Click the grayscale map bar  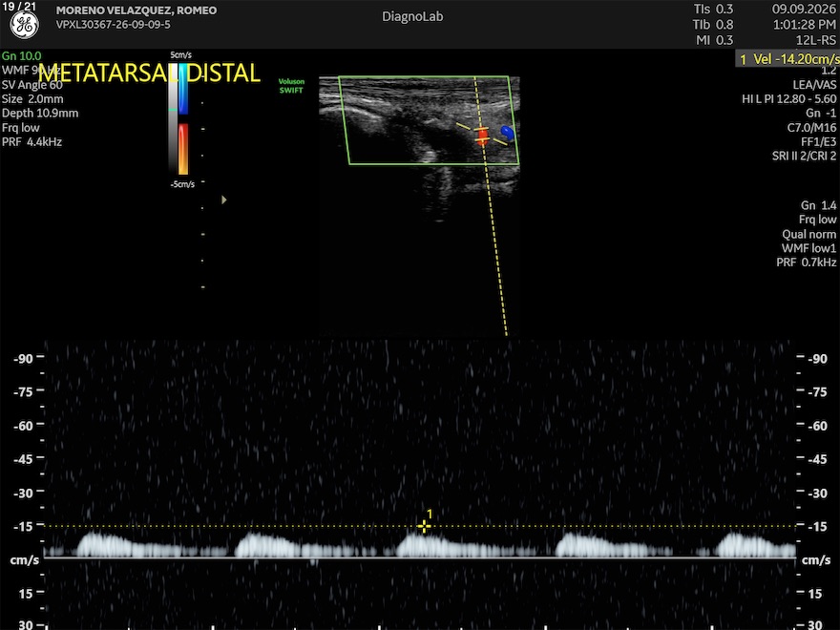[x=173, y=117]
